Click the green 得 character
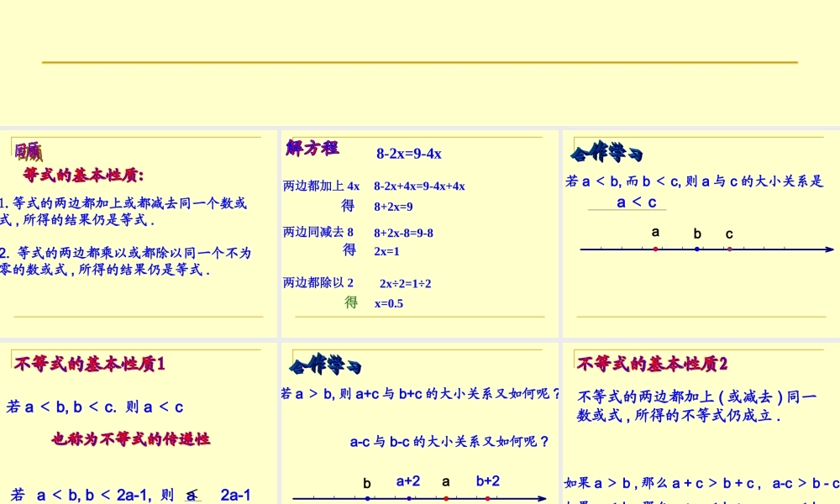The width and height of the screenshot is (840, 504). [351, 302]
